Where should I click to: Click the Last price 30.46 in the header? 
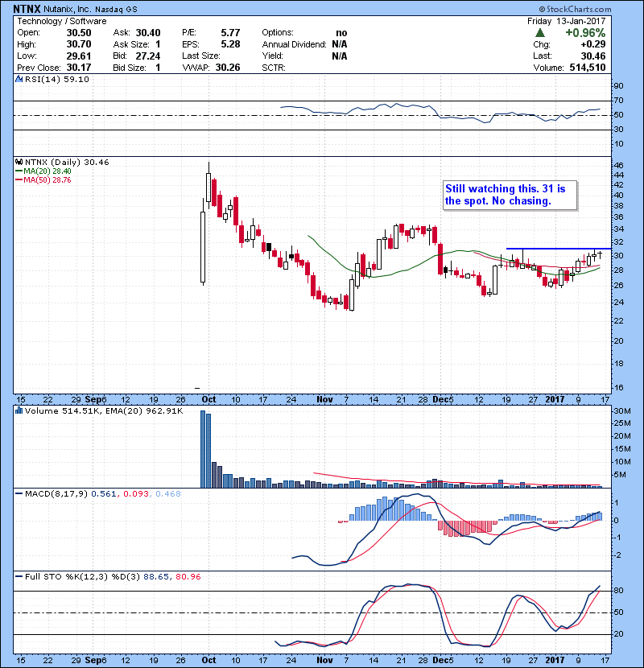click(x=592, y=56)
